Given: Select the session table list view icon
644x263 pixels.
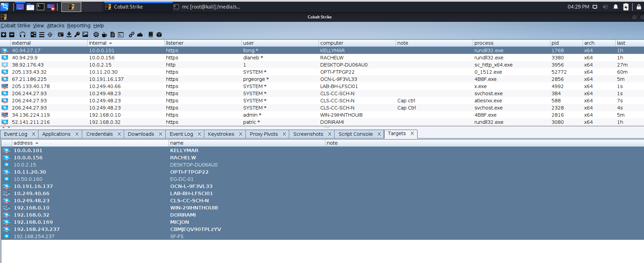Looking at the screenshot, I should point(42,34).
